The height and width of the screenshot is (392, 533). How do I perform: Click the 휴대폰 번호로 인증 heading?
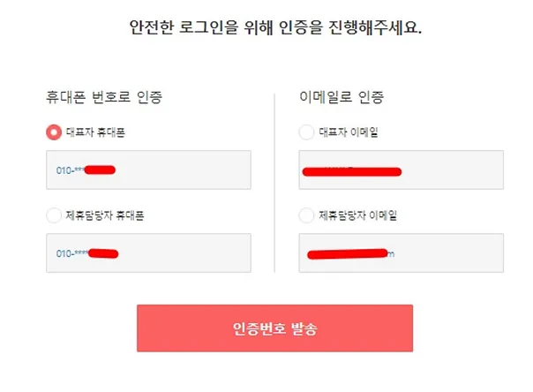[104, 97]
